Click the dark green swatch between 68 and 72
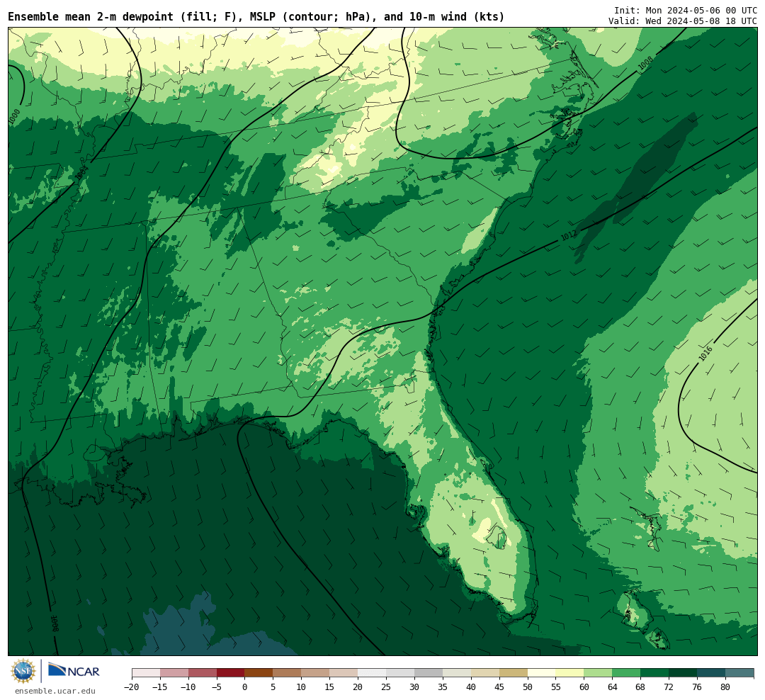This screenshot has height=700, width=765. (655, 673)
